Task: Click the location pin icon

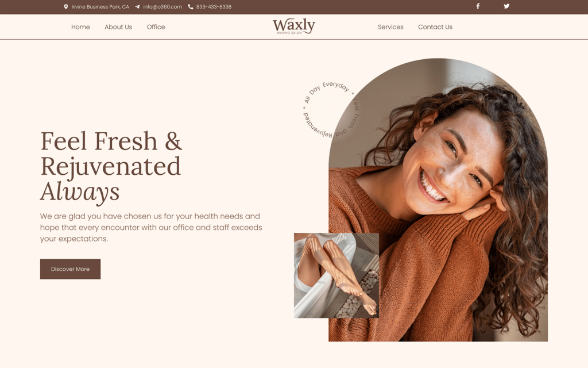Action: (x=66, y=7)
